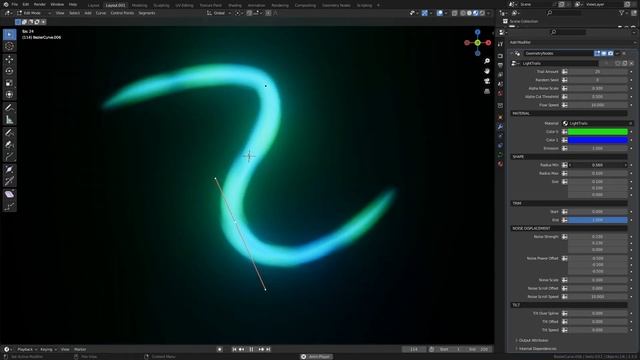The width and height of the screenshot is (640, 360).
Task: Select the Randomize tool
Action: point(9,206)
